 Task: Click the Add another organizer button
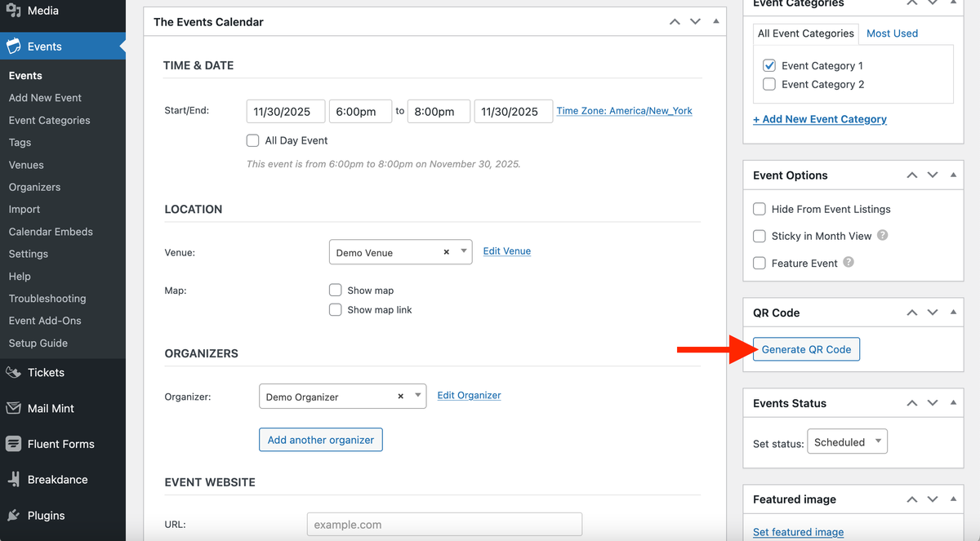tap(320, 439)
